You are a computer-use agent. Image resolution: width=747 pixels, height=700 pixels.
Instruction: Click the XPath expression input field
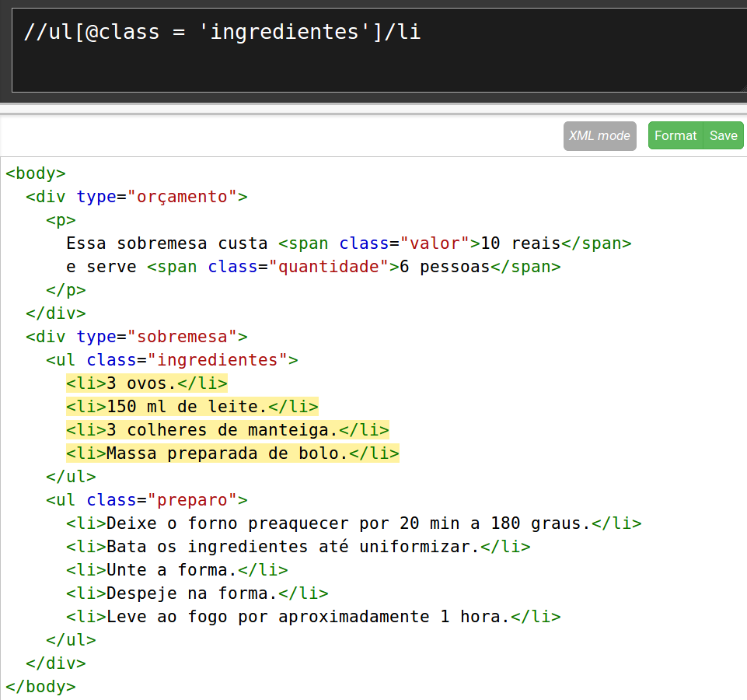pyautogui.click(x=373, y=51)
